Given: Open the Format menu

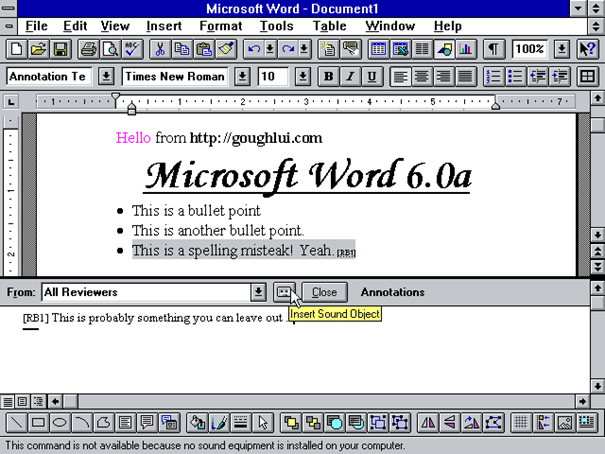Looking at the screenshot, I should tap(221, 26).
